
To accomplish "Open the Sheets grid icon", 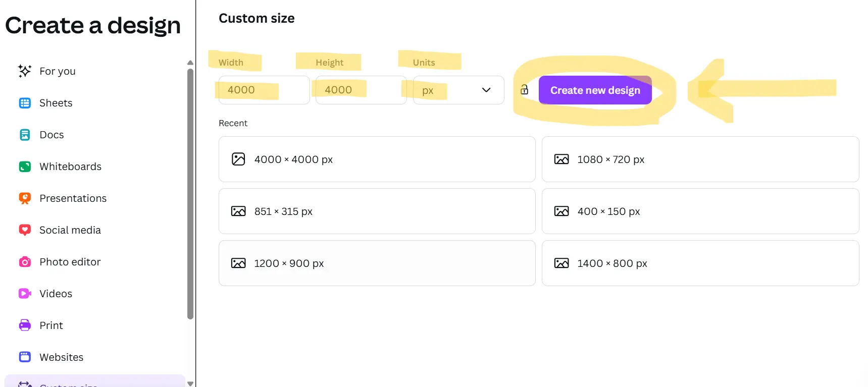I will pyautogui.click(x=24, y=103).
